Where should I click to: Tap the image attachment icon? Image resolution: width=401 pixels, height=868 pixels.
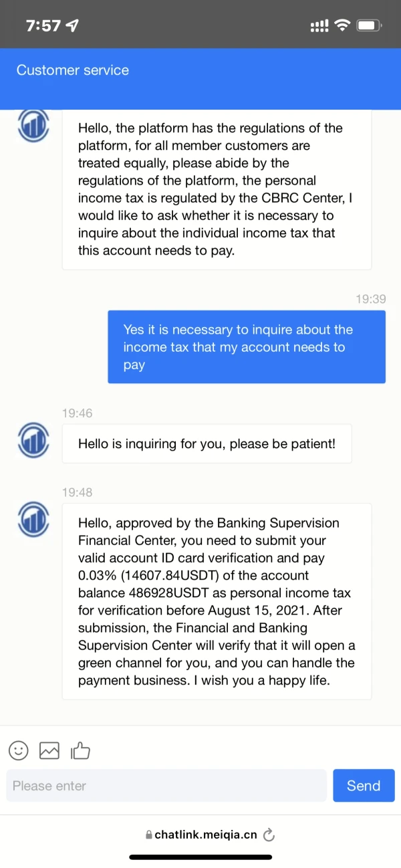pos(49,750)
